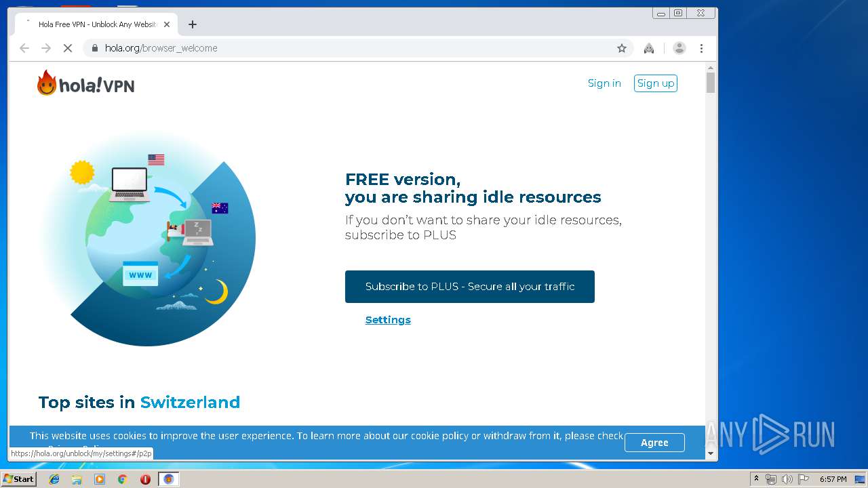Open the Chrome three-dot menu
868x488 pixels.
pyautogui.click(x=701, y=48)
